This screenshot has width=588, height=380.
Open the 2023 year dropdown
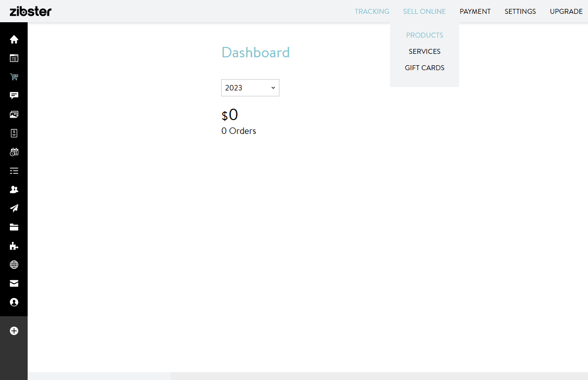click(x=250, y=87)
